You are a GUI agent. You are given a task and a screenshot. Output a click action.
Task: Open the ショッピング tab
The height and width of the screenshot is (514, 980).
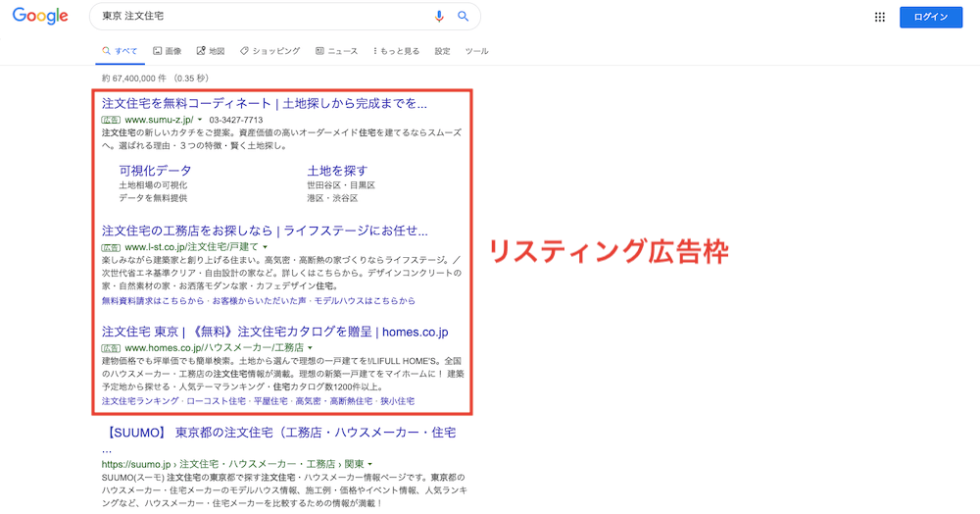click(270, 51)
